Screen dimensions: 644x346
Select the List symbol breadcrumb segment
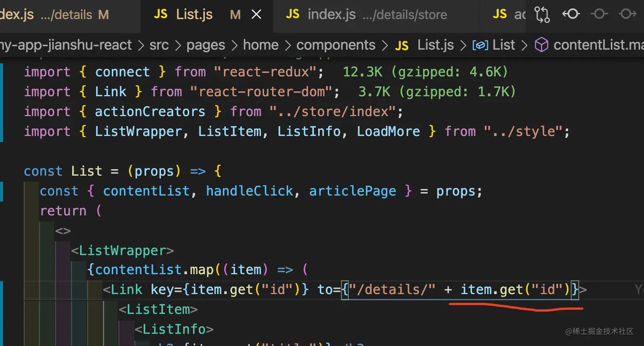pos(504,45)
